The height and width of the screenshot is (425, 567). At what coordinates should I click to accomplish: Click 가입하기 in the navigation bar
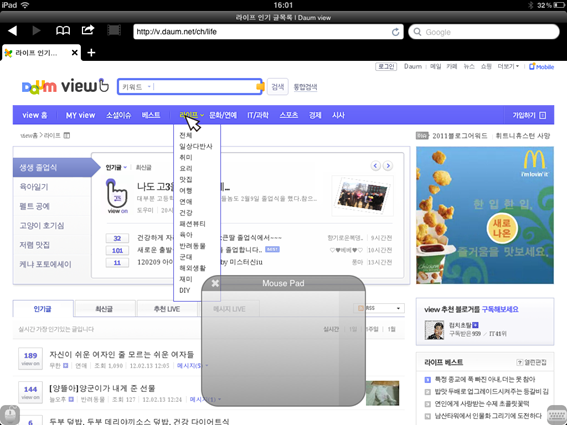click(x=524, y=115)
